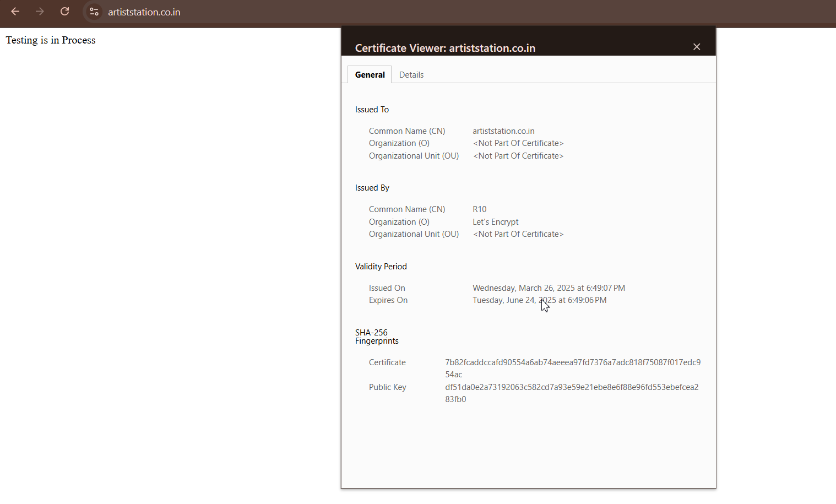Open the site information icon in address bar

coord(94,12)
